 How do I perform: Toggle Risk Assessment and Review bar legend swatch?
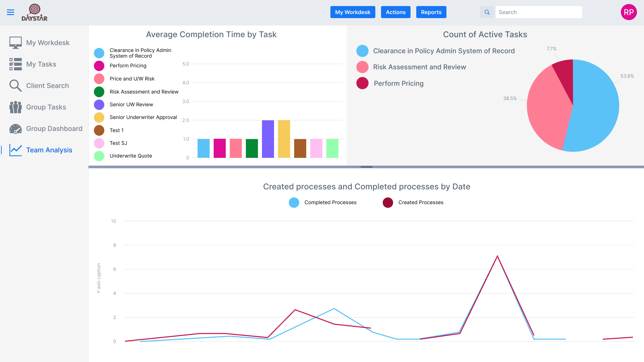click(99, 92)
